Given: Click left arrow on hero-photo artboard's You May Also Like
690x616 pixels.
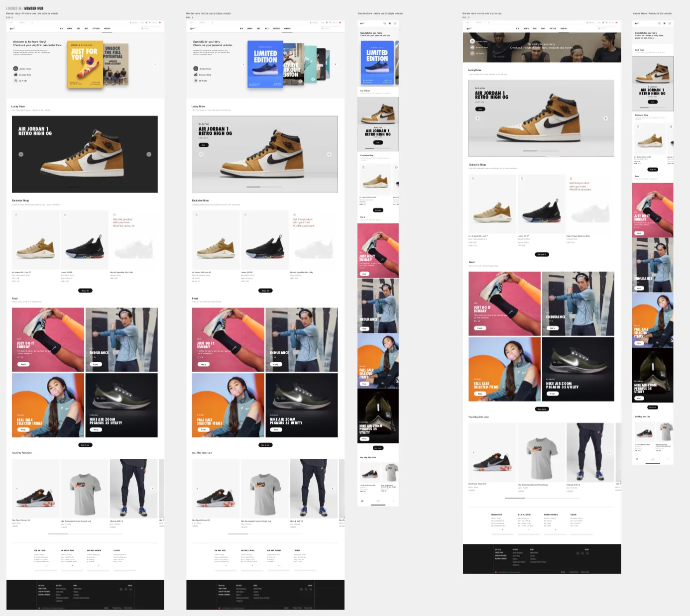Looking at the screenshot, I should (473, 453).
